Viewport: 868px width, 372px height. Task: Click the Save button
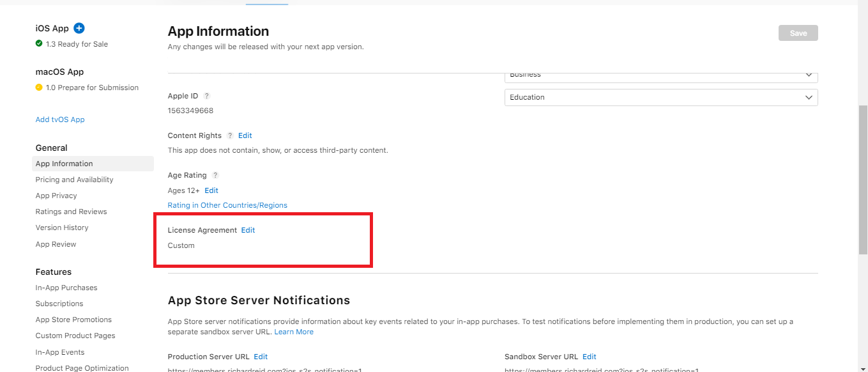click(798, 33)
